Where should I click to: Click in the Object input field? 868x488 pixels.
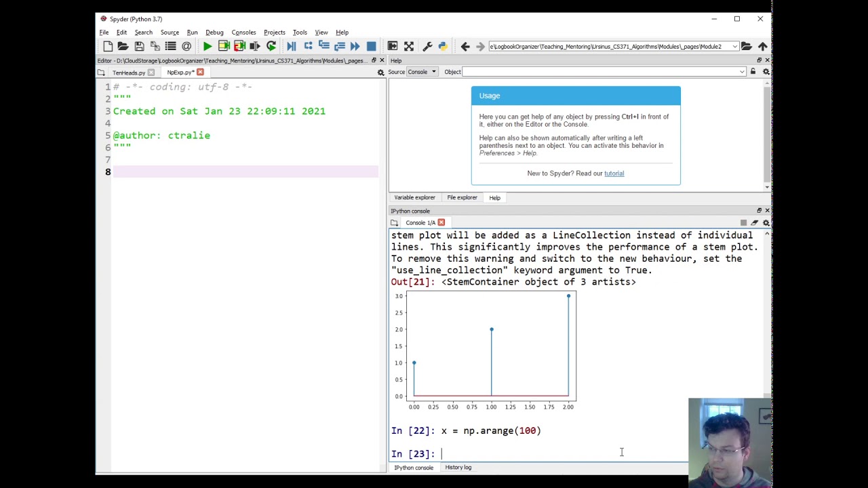coord(600,72)
